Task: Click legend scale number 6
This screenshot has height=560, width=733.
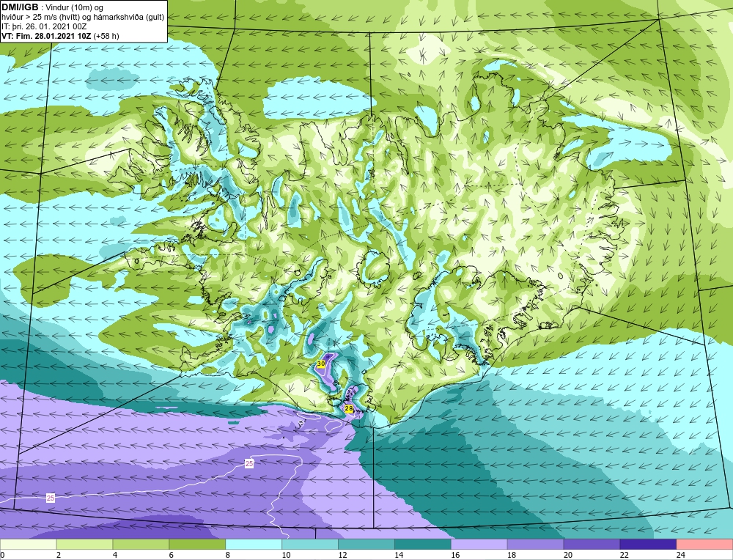Action: pyautogui.click(x=172, y=555)
